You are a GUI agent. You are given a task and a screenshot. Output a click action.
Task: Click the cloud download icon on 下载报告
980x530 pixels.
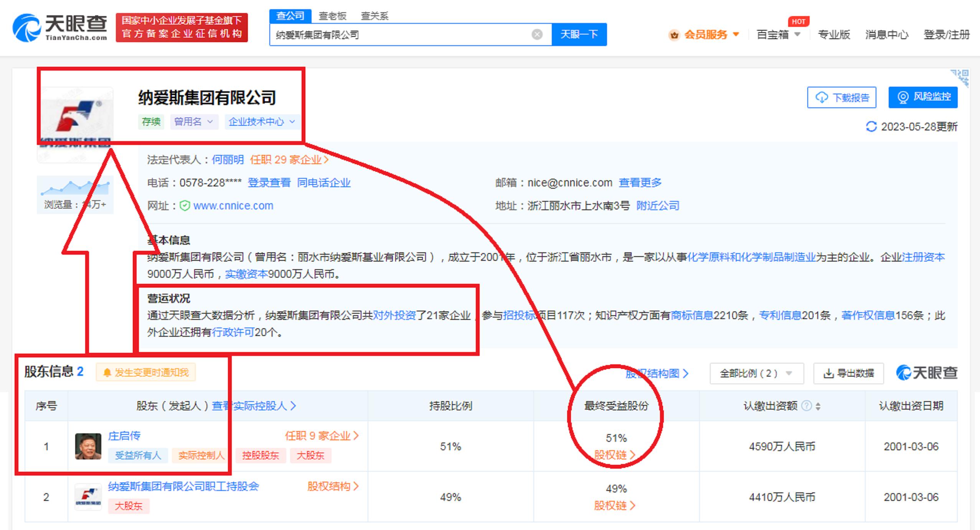tap(821, 98)
